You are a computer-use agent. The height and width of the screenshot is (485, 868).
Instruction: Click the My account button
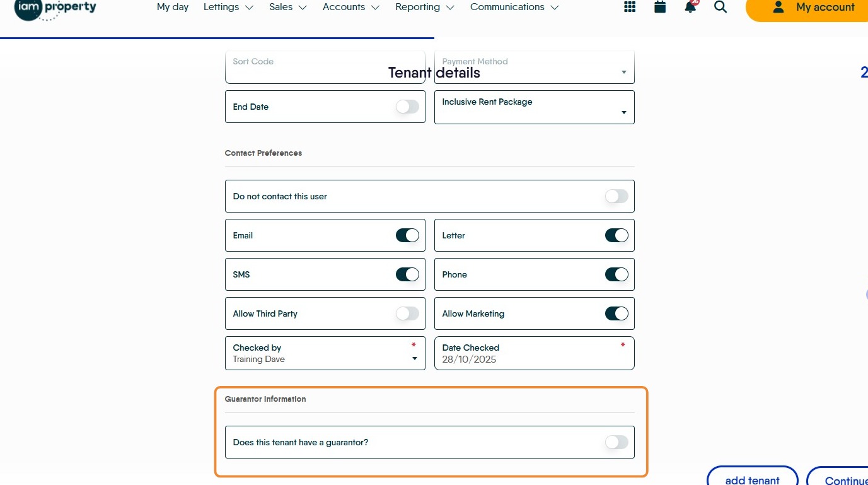pos(813,8)
